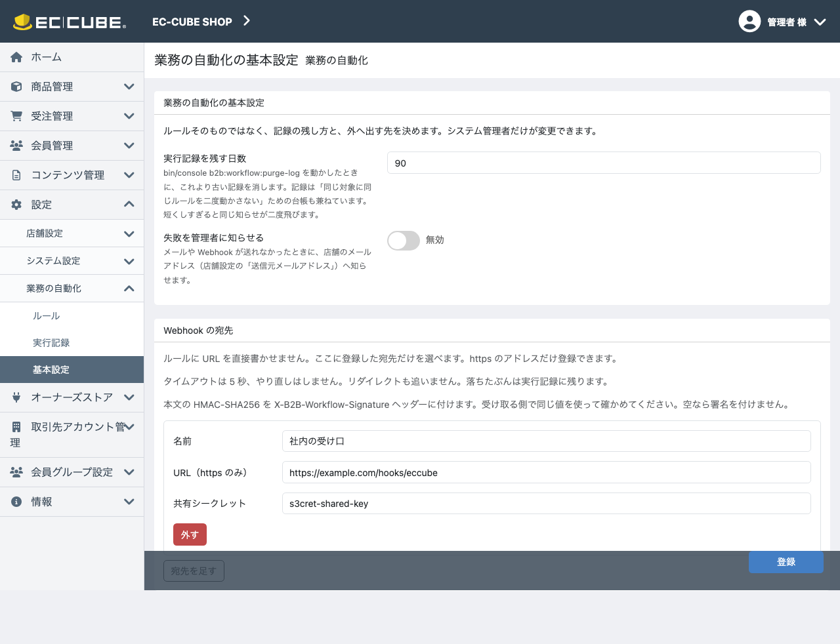Click the 共有シークレット input field
Screen dimensions: 840x644
tap(546, 503)
